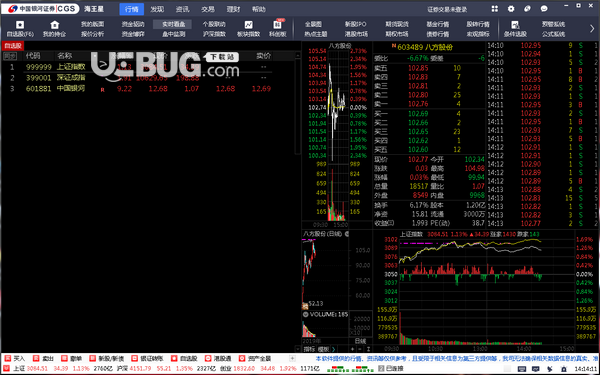Expand the 指标 模板 chevron below daily chart
The image size is (600, 375).
pos(334,349)
